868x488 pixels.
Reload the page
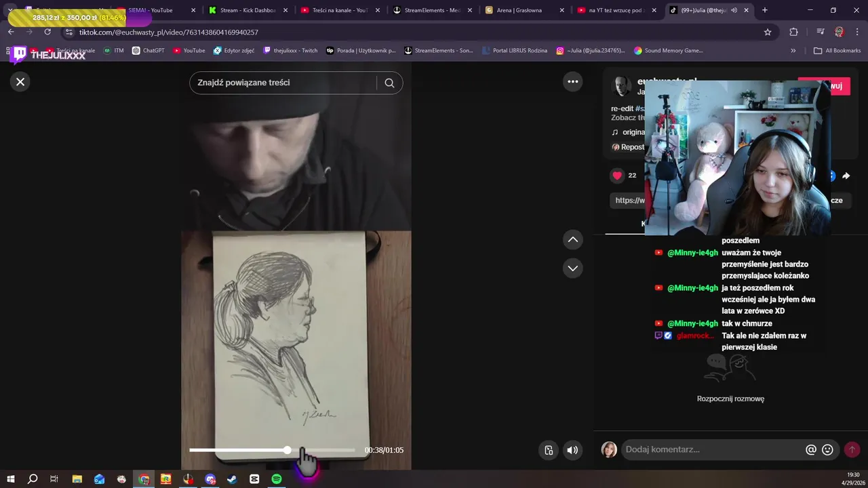[47, 32]
